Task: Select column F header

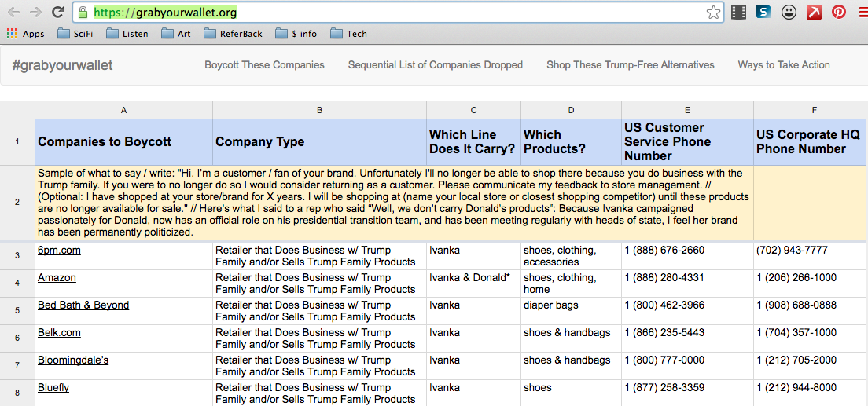Action: click(x=811, y=110)
